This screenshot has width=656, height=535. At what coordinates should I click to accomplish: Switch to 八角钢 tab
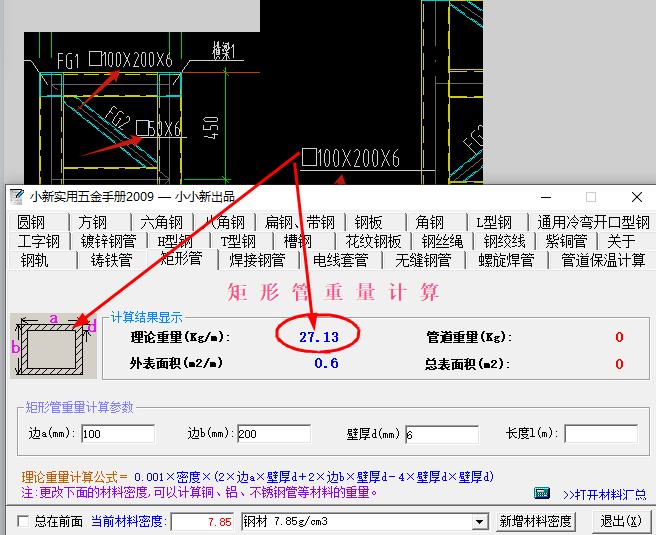224,222
